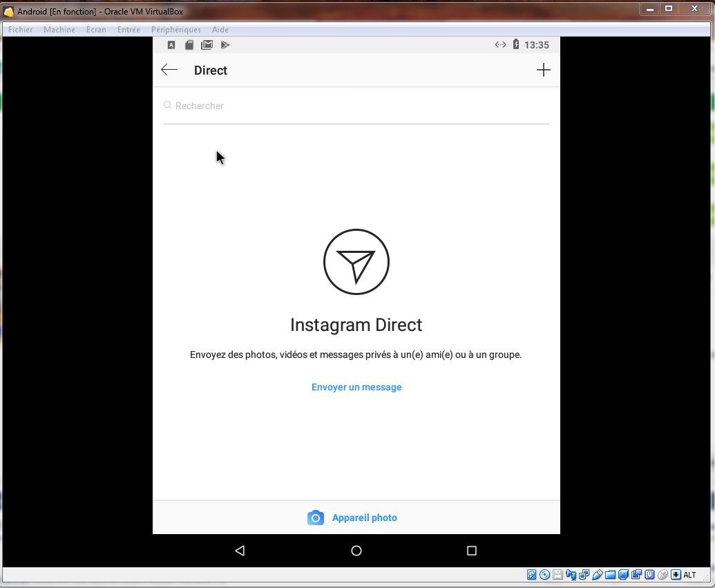Tap the Play Store notification icon
The width and height of the screenshot is (715, 588).
tap(225, 45)
